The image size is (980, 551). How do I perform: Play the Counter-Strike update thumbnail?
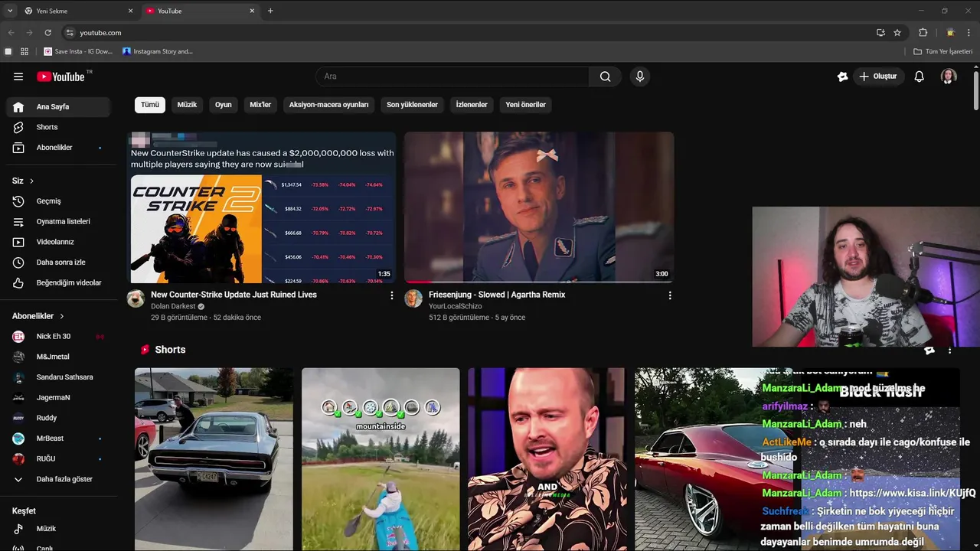262,207
